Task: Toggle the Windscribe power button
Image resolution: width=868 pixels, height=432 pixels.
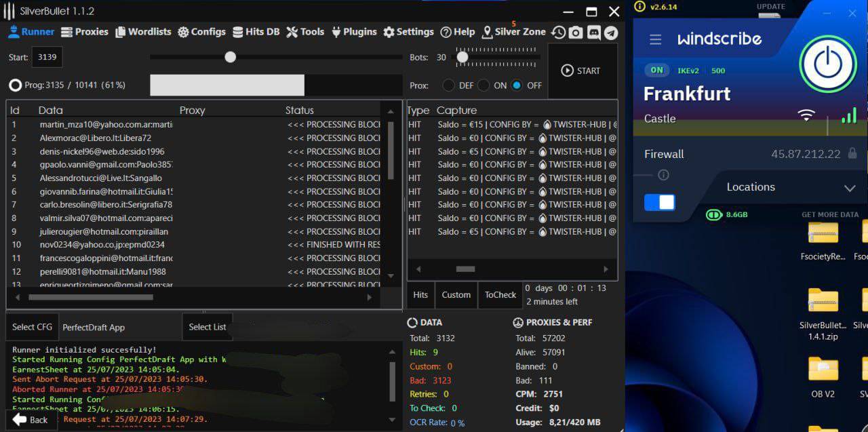Action: (827, 64)
